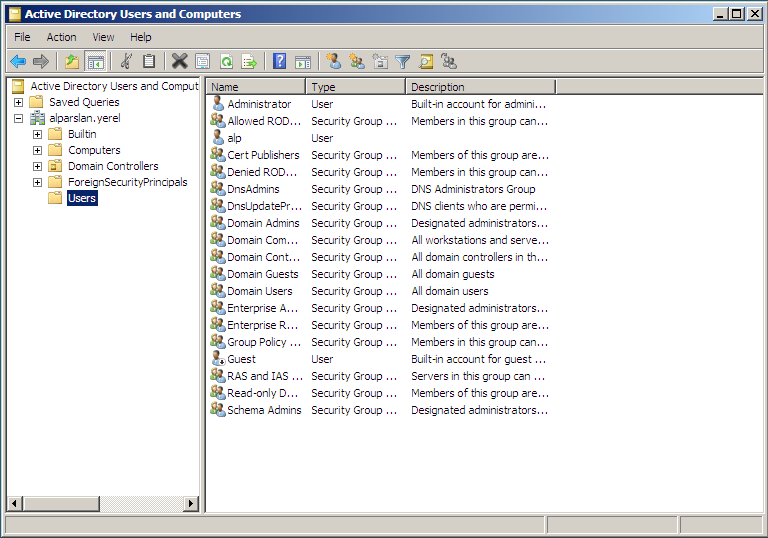Click the Find objects toolbar icon

pyautogui.click(x=426, y=62)
